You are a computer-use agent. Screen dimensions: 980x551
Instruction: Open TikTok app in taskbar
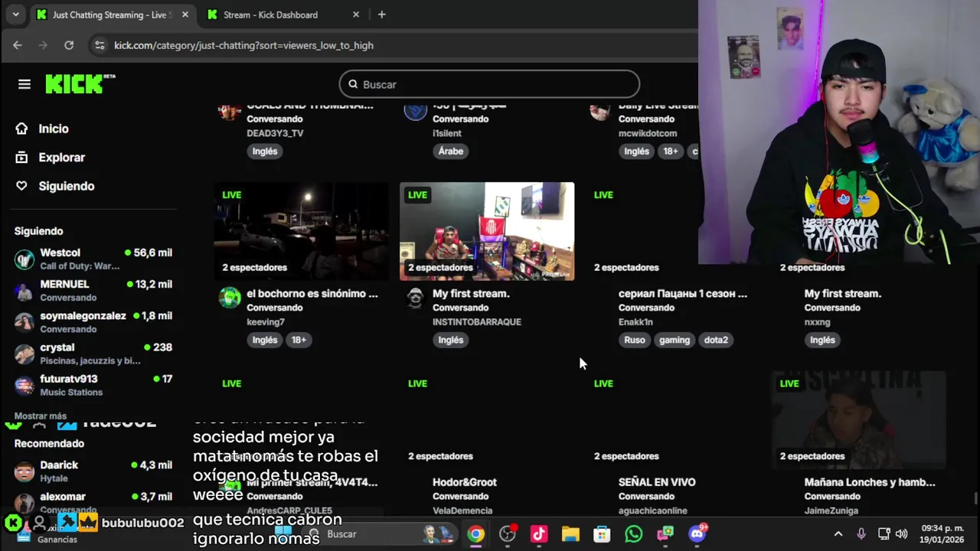[x=539, y=534]
